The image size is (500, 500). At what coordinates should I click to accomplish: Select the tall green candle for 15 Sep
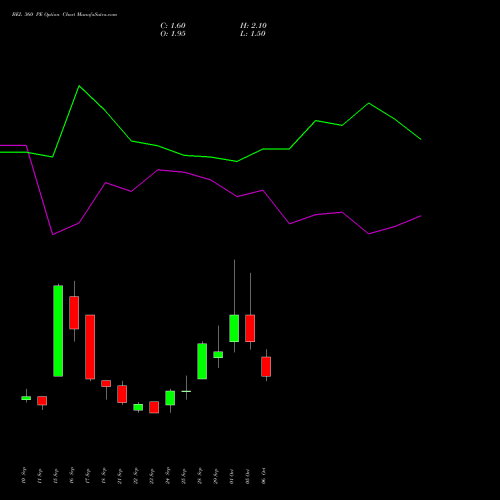tap(58, 331)
